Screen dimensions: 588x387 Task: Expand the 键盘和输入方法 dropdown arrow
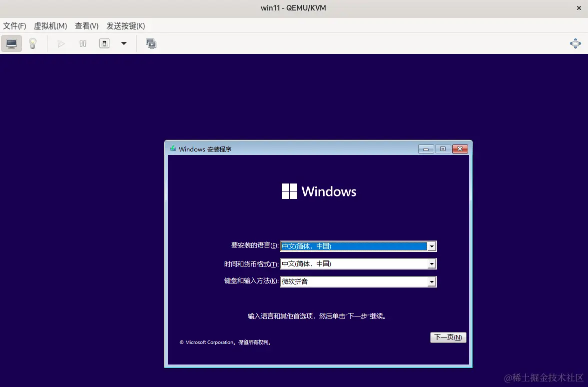432,281
